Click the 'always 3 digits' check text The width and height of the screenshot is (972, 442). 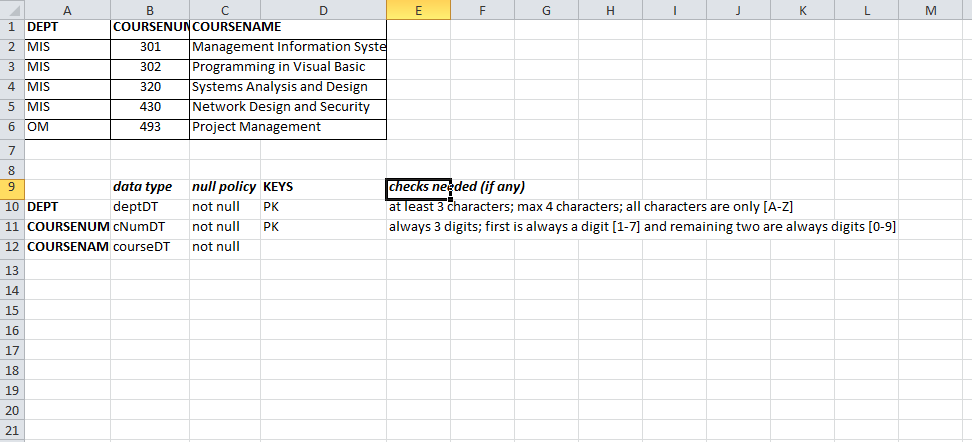click(642, 227)
